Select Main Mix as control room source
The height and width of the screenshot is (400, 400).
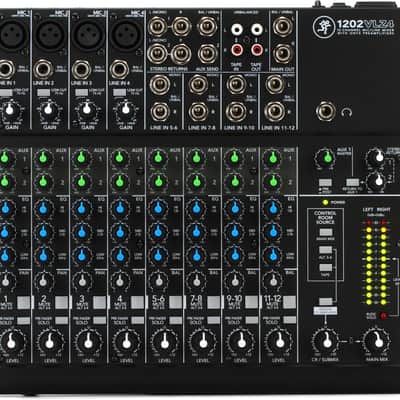click(326, 232)
